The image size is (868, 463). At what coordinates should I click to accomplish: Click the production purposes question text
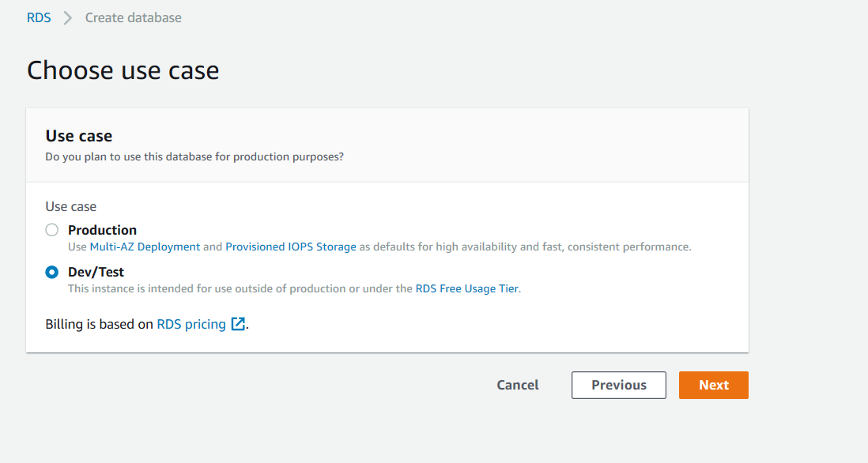(194, 157)
